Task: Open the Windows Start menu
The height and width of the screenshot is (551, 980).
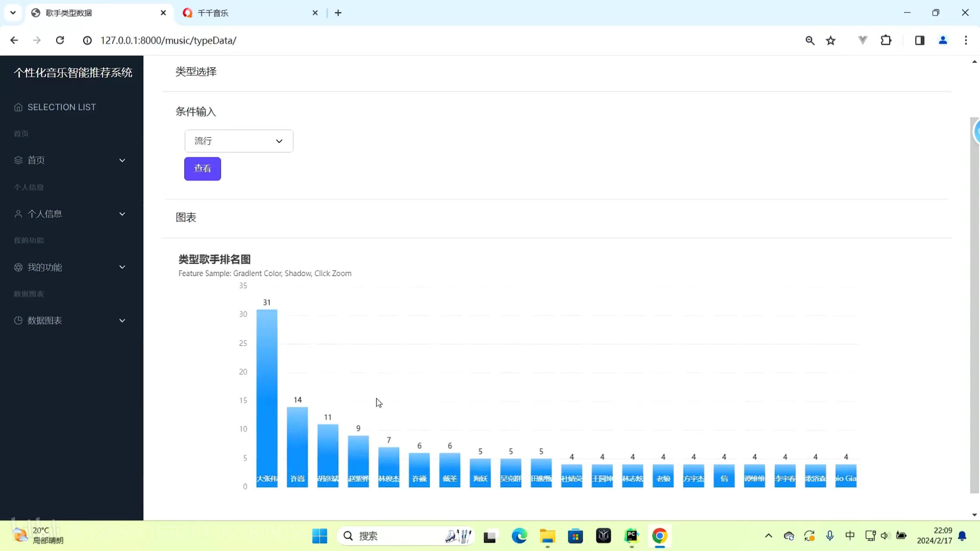Action: click(320, 536)
